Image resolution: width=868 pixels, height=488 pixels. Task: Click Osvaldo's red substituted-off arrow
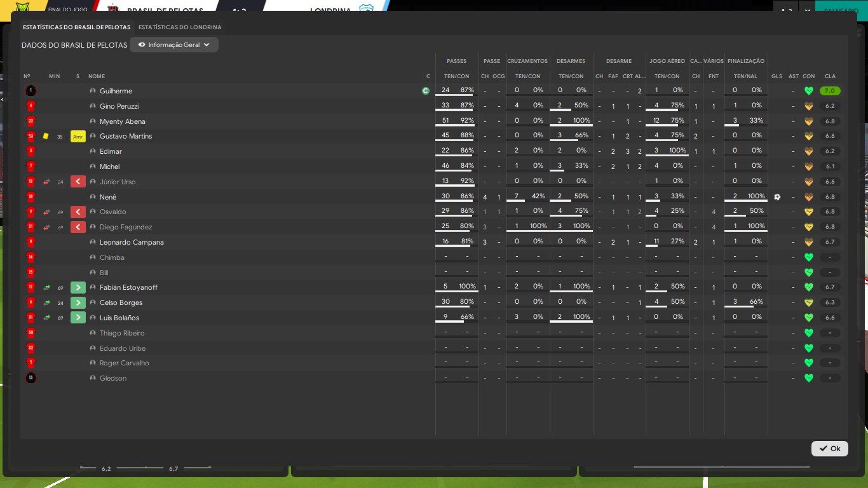78,212
